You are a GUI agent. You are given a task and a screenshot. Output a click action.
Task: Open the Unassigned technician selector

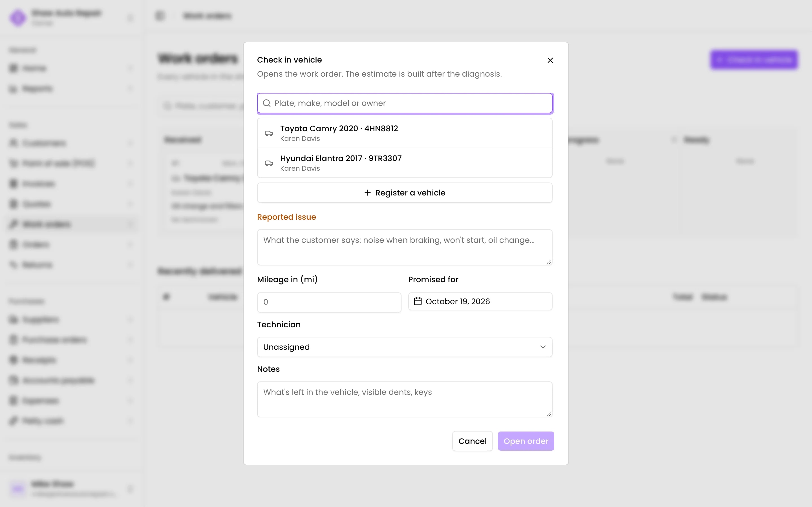click(x=405, y=347)
